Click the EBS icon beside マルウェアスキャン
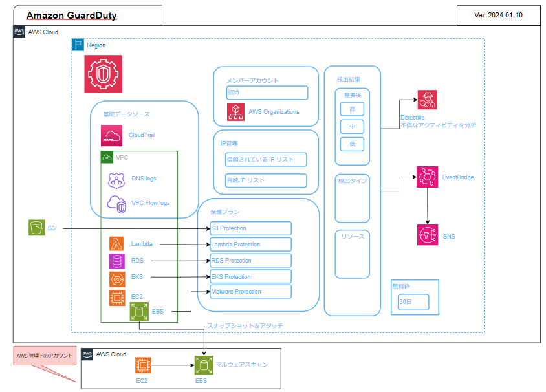This screenshot has width=546, height=392. (x=204, y=365)
